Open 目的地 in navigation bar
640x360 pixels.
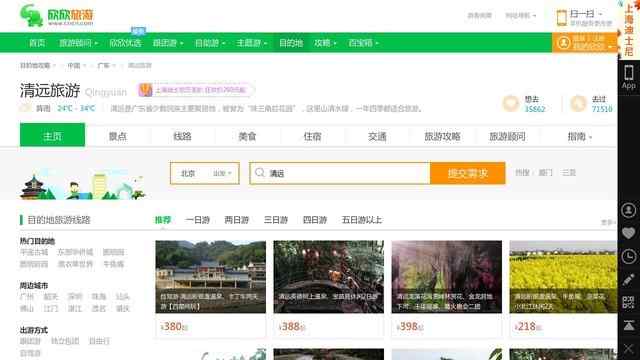[291, 43]
